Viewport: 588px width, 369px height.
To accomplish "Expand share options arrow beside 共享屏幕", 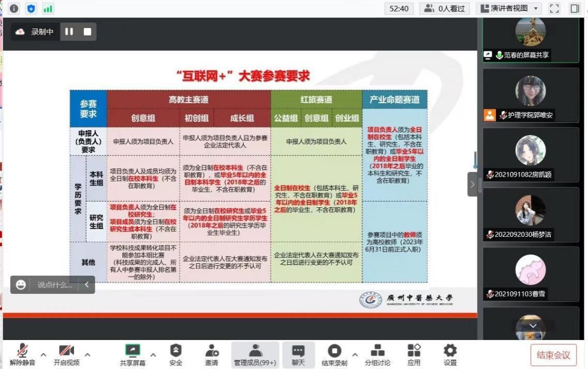I will pyautogui.click(x=153, y=354).
